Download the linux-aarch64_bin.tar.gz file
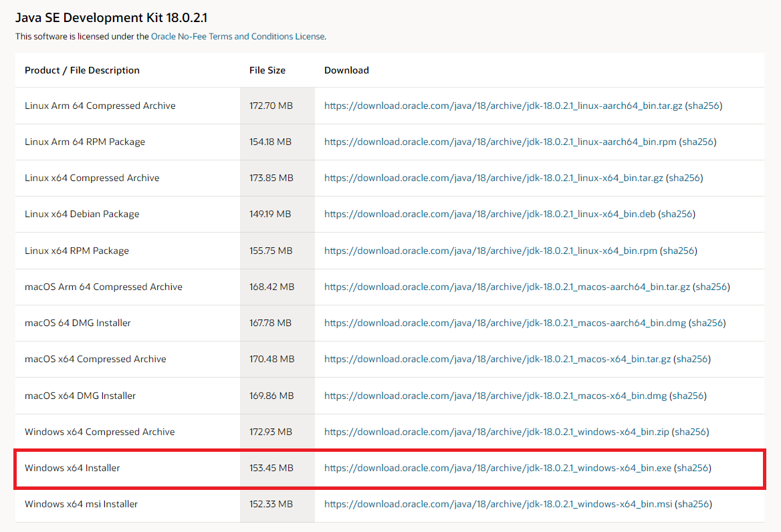Screen dimensions: 781x532 point(503,106)
